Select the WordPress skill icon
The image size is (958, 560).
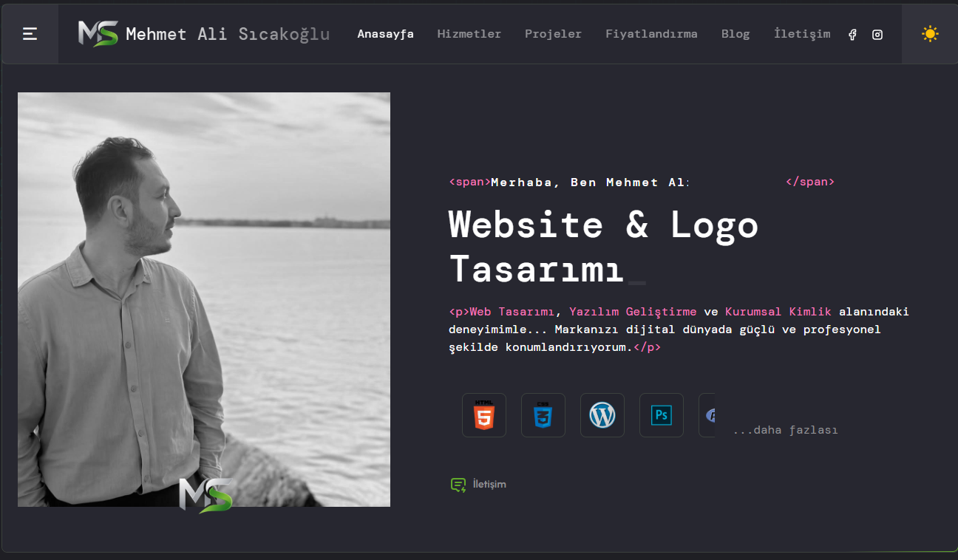tap(602, 415)
